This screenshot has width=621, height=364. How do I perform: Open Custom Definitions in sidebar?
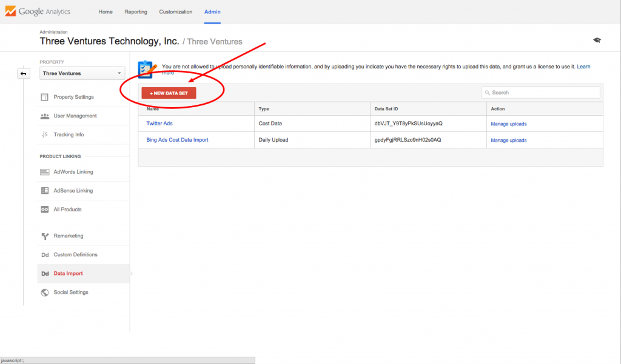click(76, 255)
